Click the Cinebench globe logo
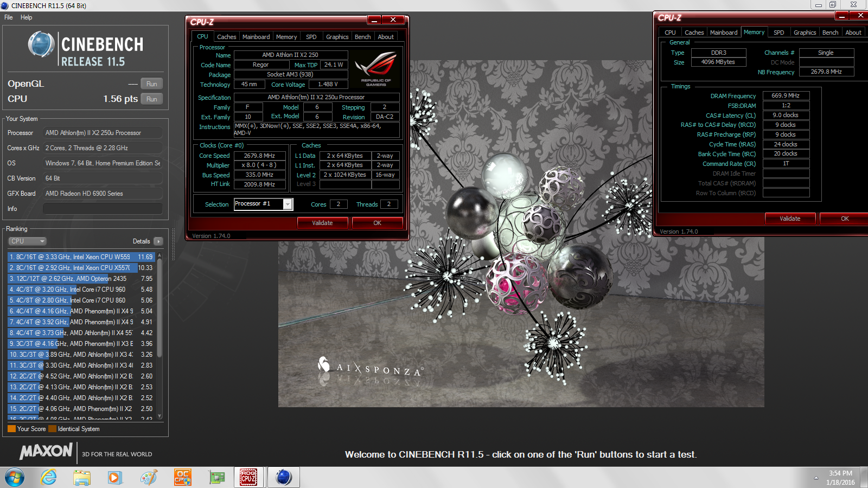This screenshot has height=488, width=868. tap(41, 44)
